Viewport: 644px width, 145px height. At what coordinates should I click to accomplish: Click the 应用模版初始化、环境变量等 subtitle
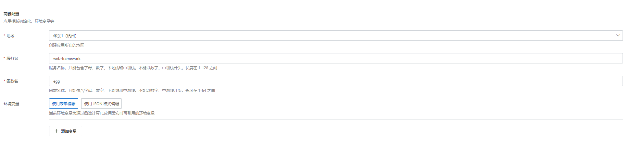tap(29, 21)
